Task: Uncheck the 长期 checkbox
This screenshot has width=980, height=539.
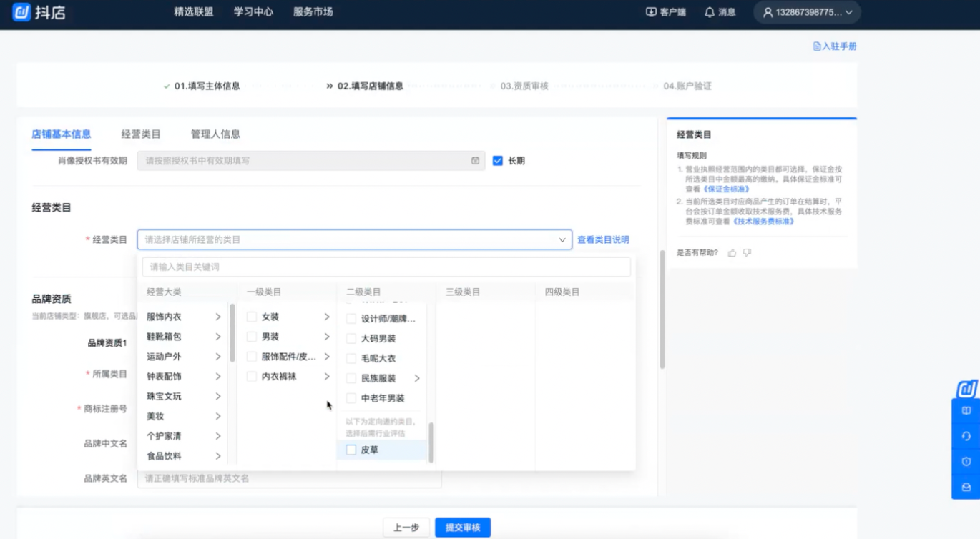Action: pyautogui.click(x=498, y=161)
